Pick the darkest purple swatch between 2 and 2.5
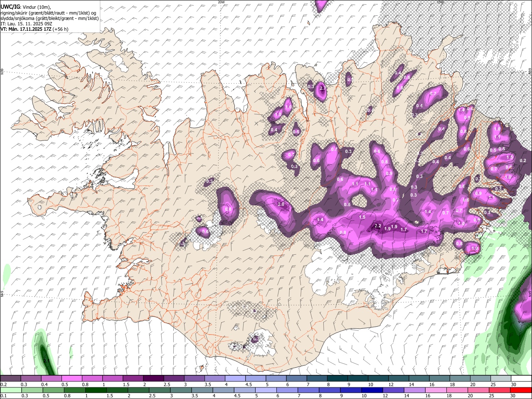Image resolution: width=532 pixels, height=399 pixels. (x=153, y=379)
